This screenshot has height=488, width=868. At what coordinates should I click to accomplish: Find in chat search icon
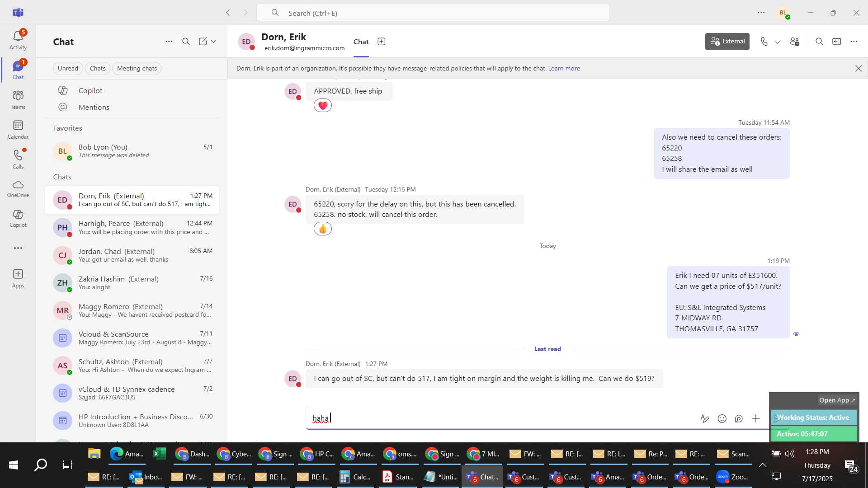coord(819,42)
